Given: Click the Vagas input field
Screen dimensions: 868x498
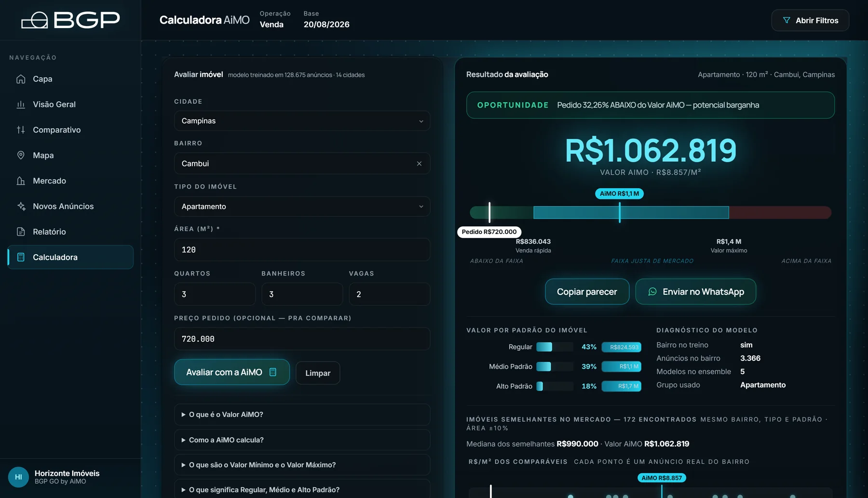Looking at the screenshot, I should (x=389, y=294).
